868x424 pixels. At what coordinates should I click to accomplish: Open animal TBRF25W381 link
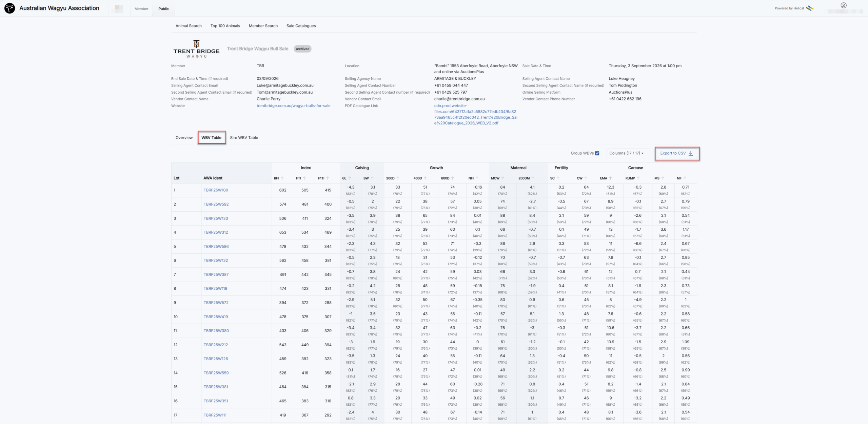click(x=216, y=387)
